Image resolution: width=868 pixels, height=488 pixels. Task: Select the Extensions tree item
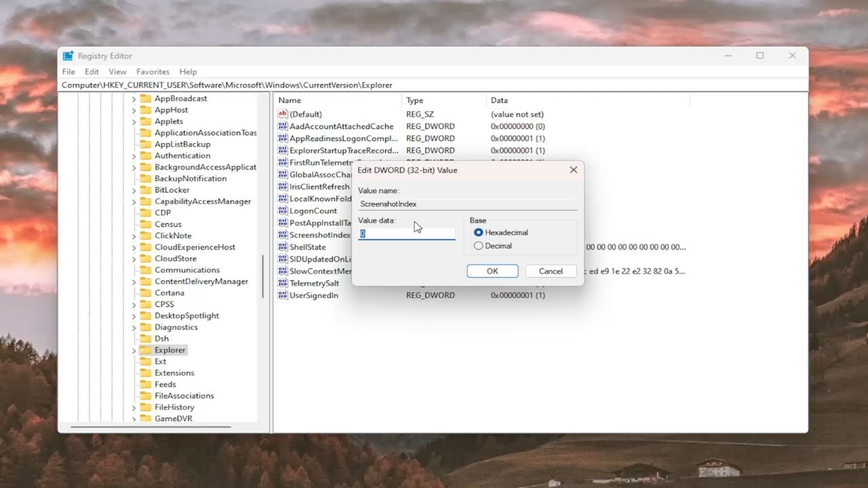[x=174, y=373]
